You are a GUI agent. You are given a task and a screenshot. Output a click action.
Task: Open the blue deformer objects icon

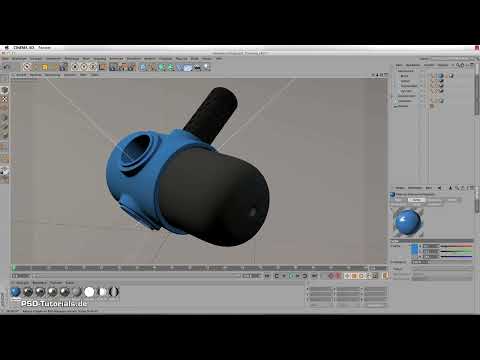pyautogui.click(x=180, y=67)
